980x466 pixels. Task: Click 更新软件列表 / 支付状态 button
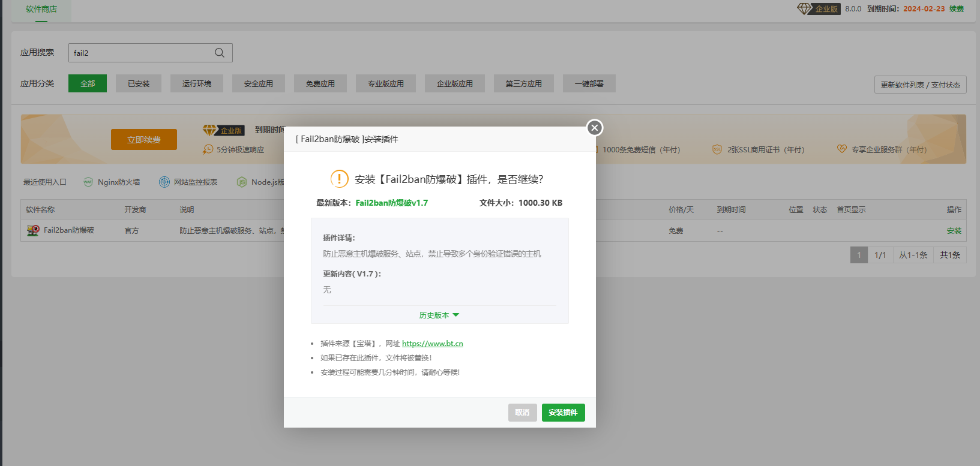(921, 85)
